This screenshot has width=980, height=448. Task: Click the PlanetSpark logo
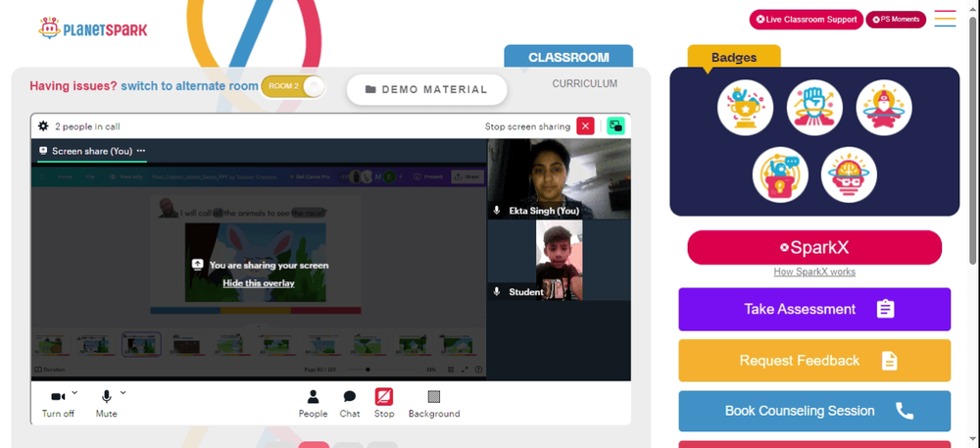point(92,28)
